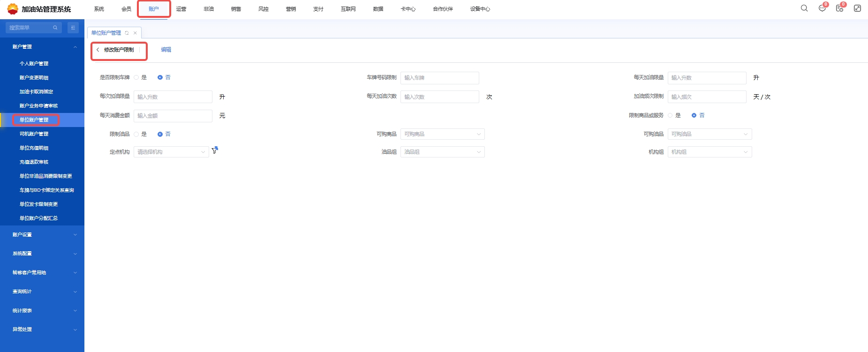Open the 可购商品 dropdown
This screenshot has height=352, width=868.
point(442,135)
